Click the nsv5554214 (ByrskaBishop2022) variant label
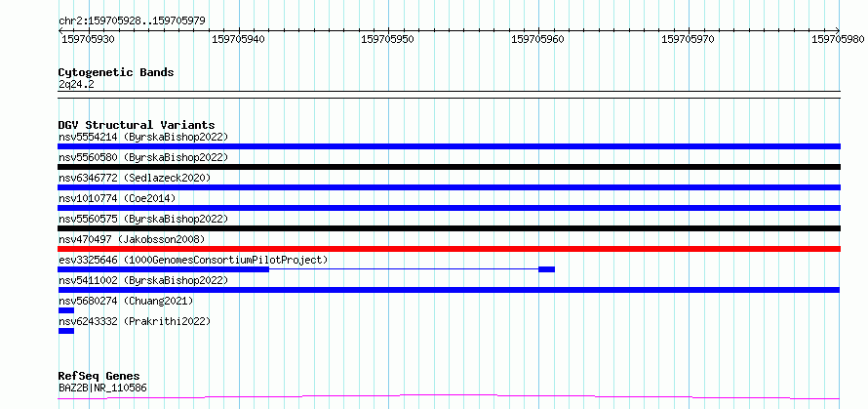868x409 pixels. (x=142, y=137)
